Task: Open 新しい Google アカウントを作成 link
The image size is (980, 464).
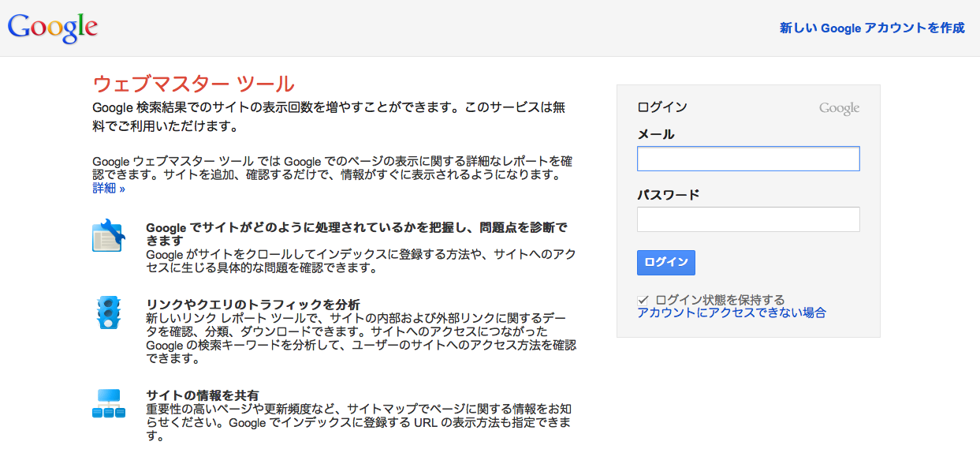Action: click(x=872, y=28)
